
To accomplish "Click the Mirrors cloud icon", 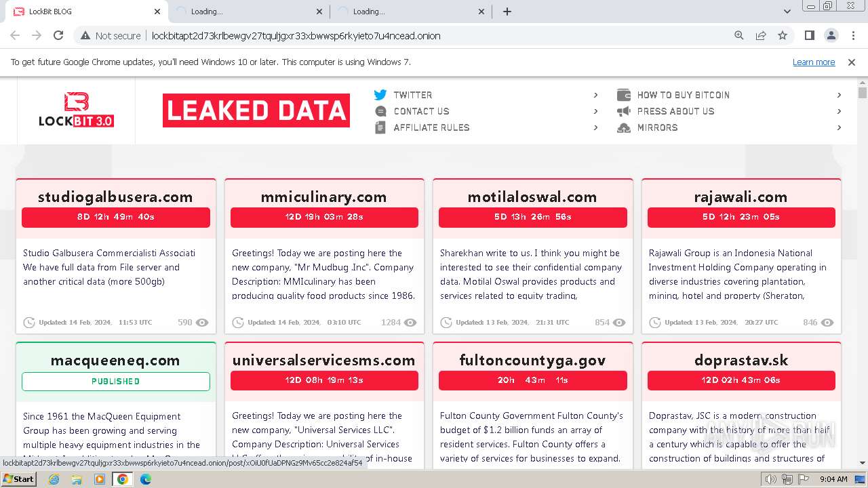I will click(x=624, y=127).
